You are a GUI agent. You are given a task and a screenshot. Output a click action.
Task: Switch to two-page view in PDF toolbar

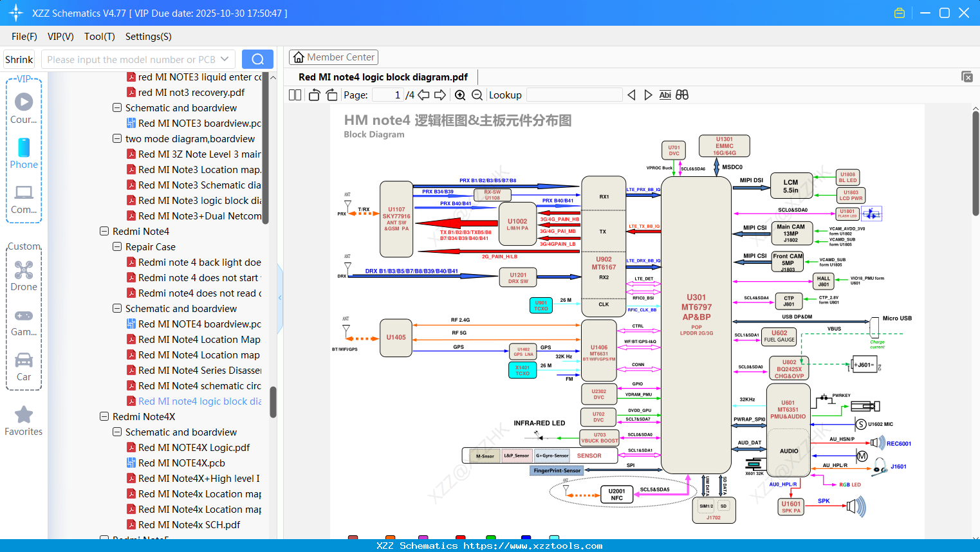294,95
